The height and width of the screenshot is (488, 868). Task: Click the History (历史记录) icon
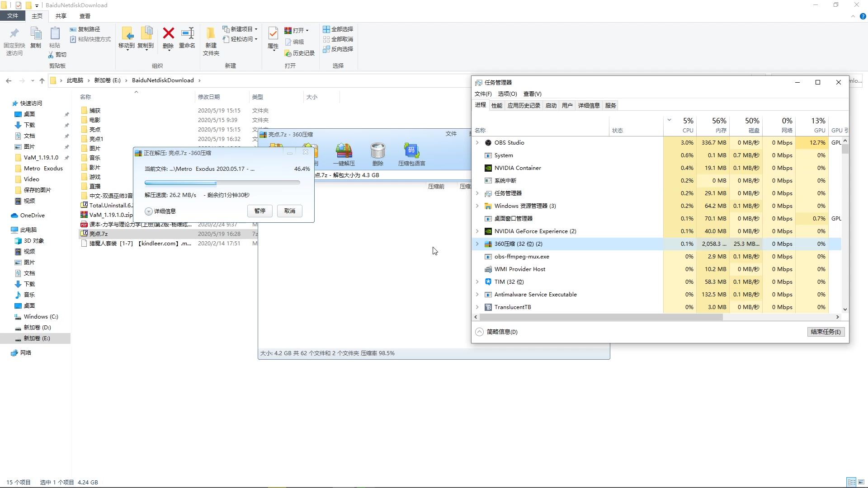[288, 53]
